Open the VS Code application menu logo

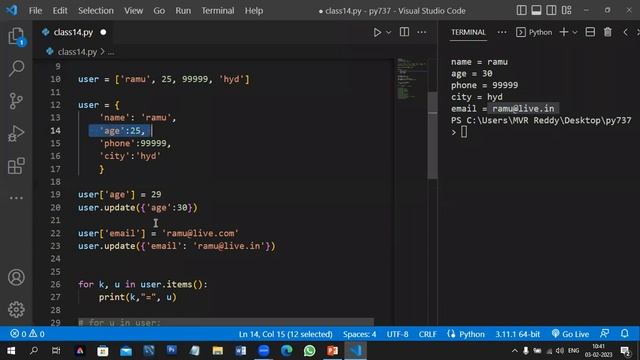pyautogui.click(x=12, y=10)
